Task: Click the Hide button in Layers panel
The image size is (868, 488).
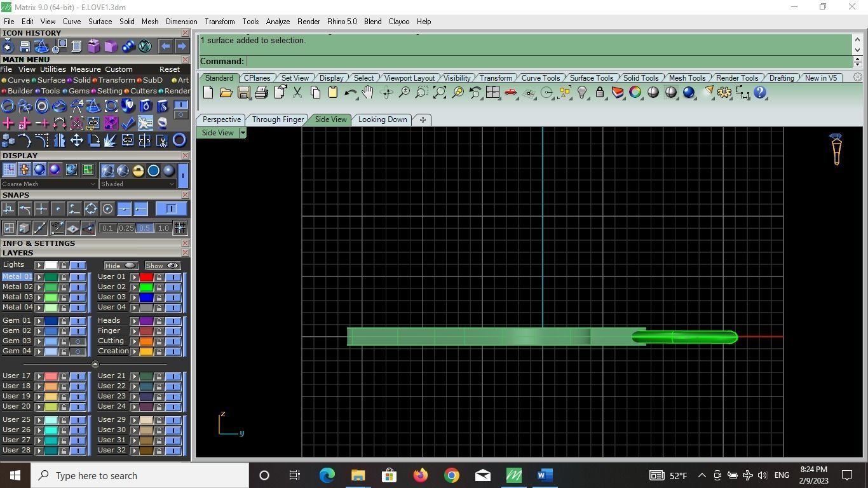Action: click(121, 266)
